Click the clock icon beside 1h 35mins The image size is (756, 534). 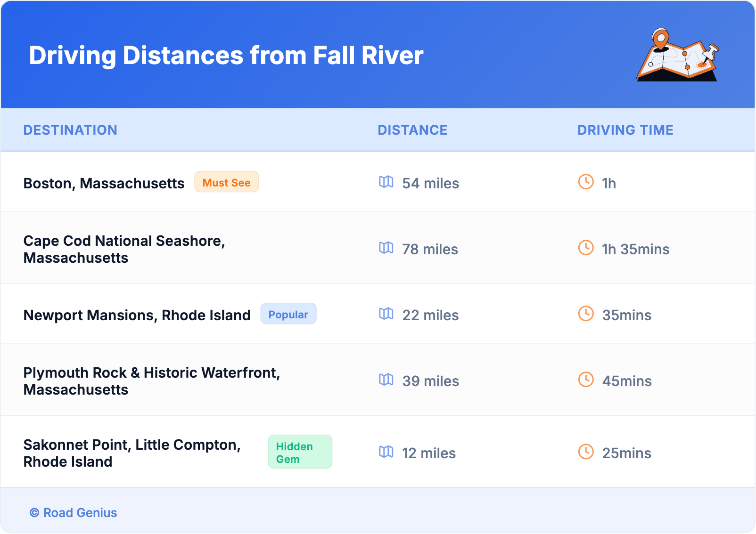(586, 248)
